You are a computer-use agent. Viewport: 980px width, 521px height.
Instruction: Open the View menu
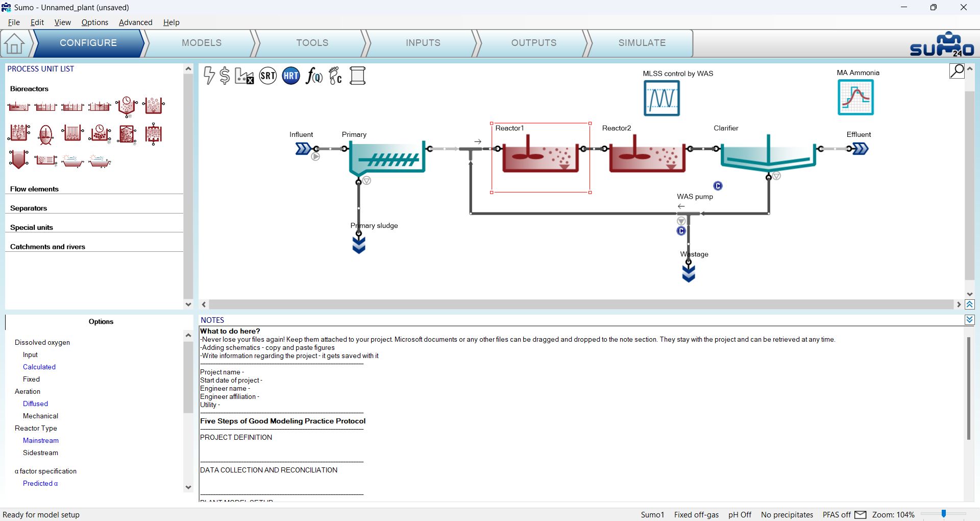click(x=62, y=22)
